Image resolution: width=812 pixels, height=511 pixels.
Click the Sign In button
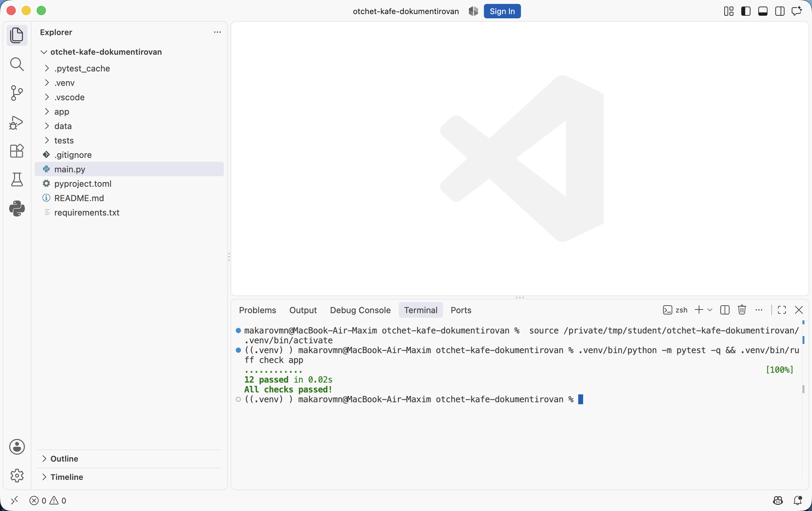pyautogui.click(x=502, y=11)
